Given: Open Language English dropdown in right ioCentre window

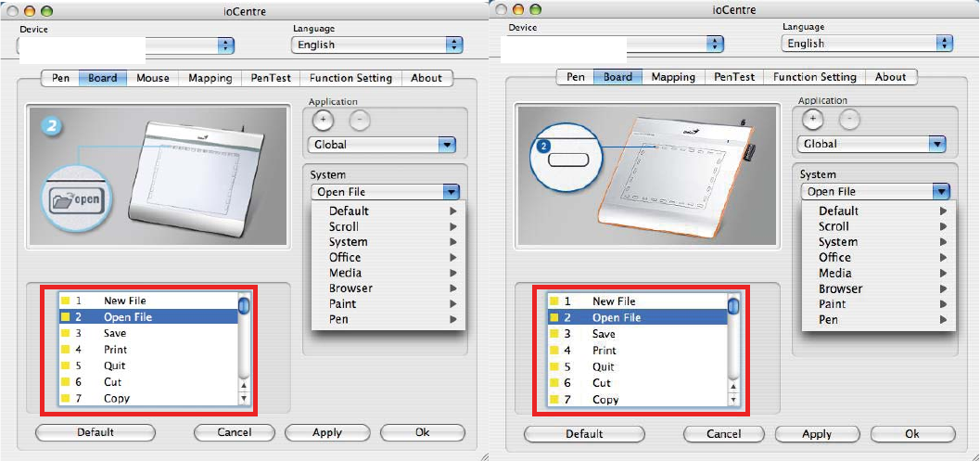Looking at the screenshot, I should [867, 44].
